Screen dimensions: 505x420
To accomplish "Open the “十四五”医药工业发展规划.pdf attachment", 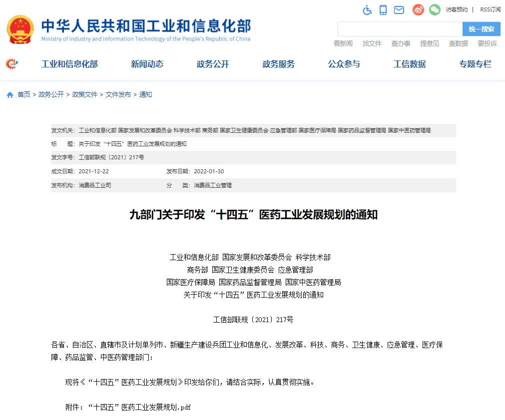I will tap(139, 407).
